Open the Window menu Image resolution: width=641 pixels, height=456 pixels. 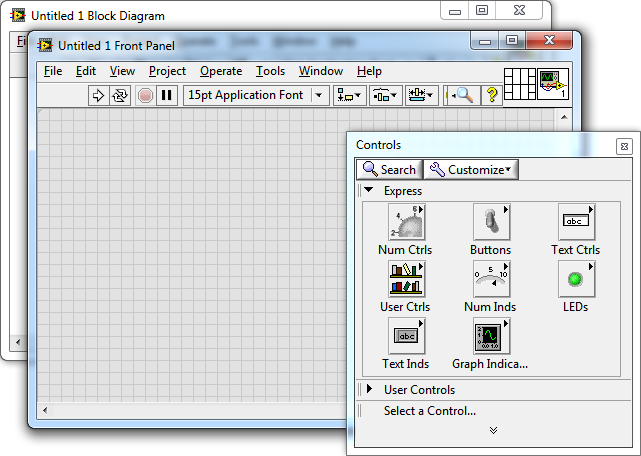[x=320, y=71]
